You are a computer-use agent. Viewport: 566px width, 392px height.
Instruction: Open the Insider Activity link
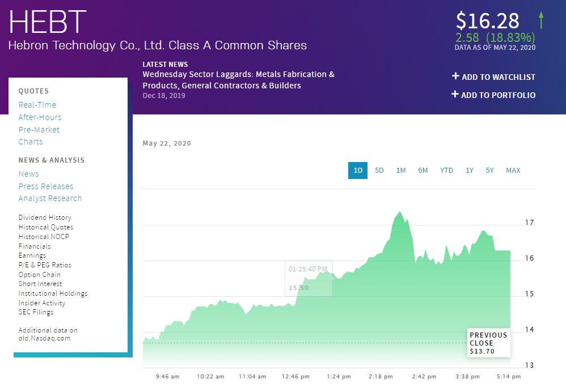point(42,303)
